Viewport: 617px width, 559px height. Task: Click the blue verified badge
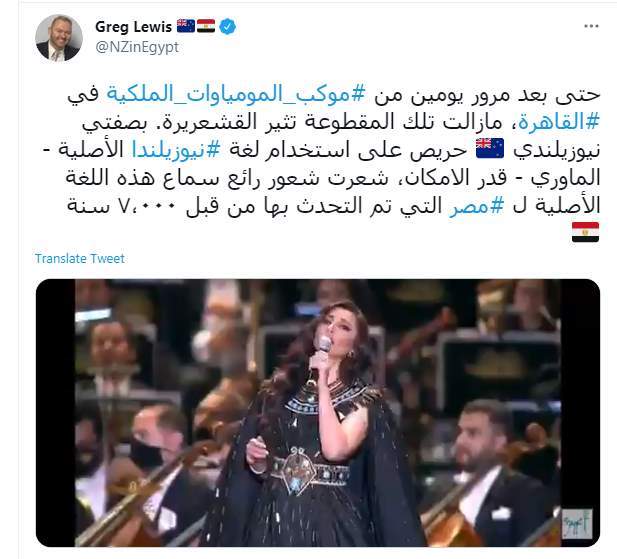click(227, 27)
